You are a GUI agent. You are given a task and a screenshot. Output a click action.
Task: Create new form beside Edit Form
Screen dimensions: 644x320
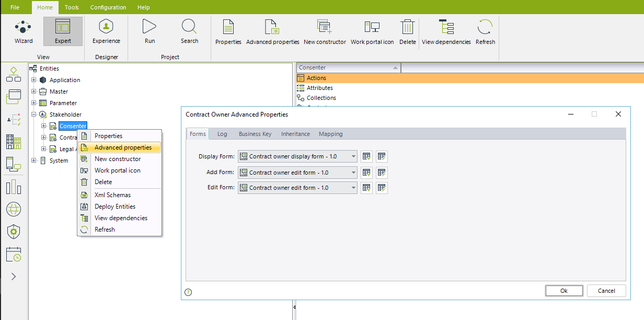(366, 188)
